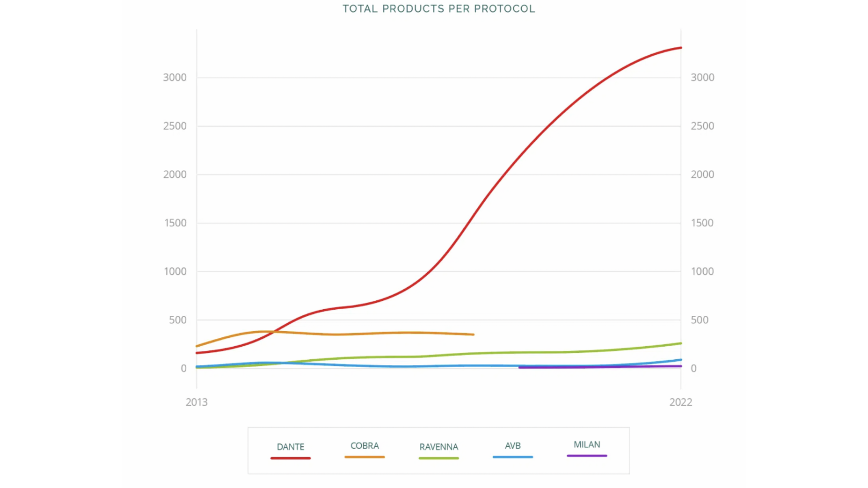The image size is (868, 488).
Task: Click the right axis 3000 label
Action: point(702,78)
